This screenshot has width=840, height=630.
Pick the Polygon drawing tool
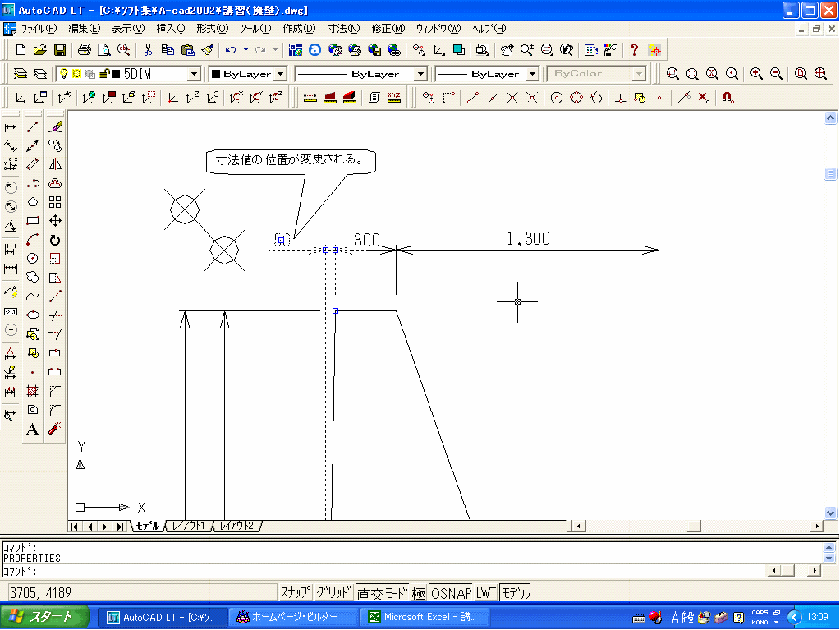click(x=33, y=202)
